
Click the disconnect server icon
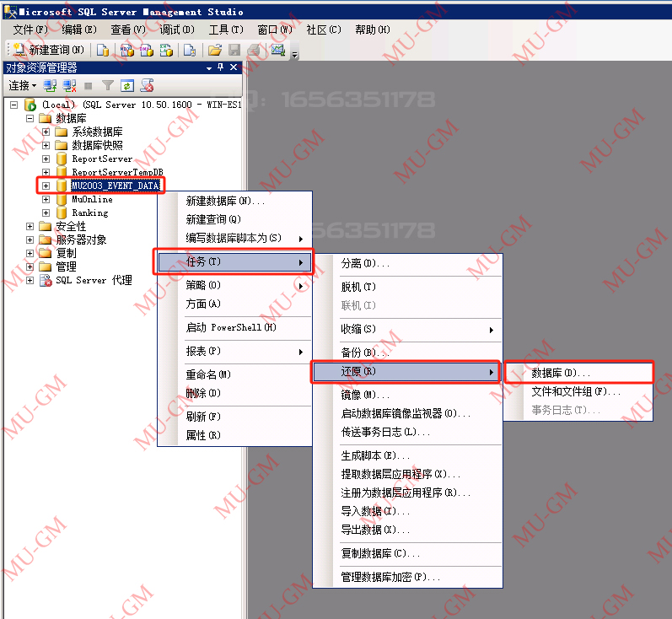click(69, 86)
